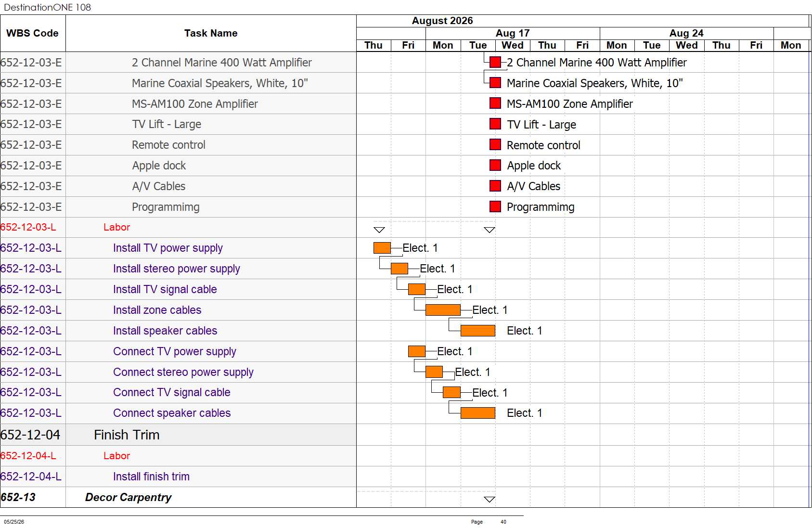This screenshot has height=528, width=812.
Task: Select the Install speaker cables orange bar
Action: point(478,331)
